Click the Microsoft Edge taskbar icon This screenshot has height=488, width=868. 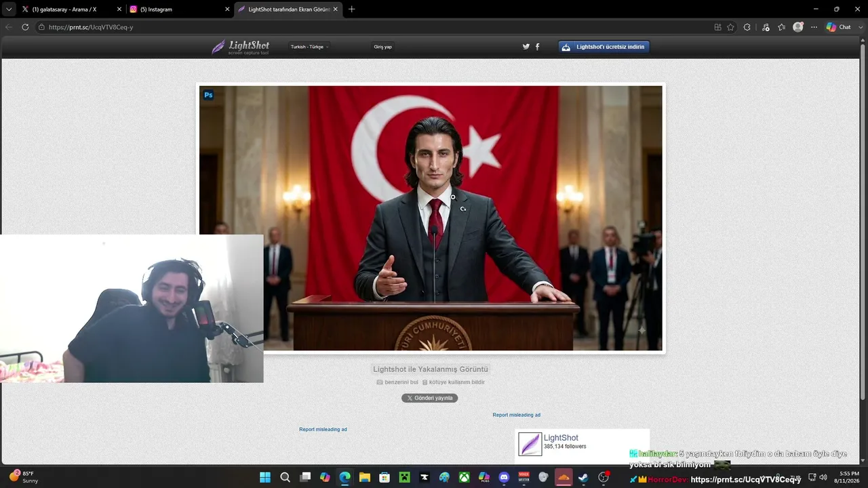point(344,477)
